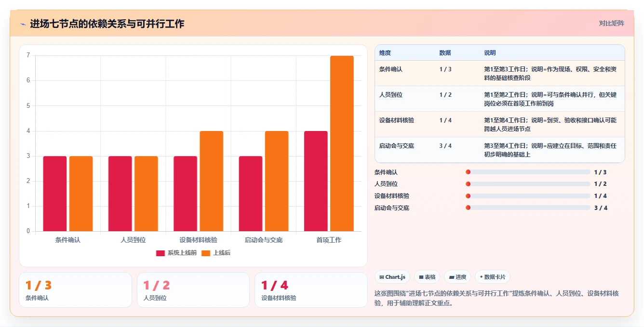
Task: Select the 表格 tag chip
Action: click(427, 277)
